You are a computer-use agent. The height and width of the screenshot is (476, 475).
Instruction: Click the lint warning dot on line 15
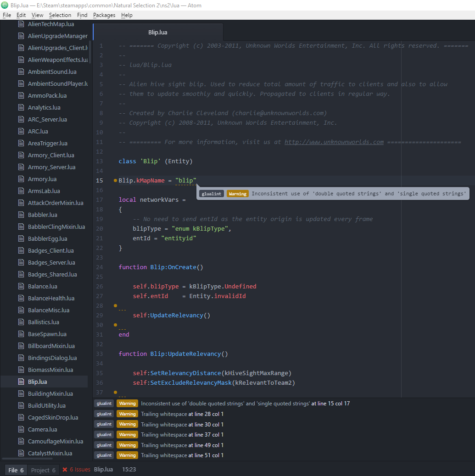point(115,180)
